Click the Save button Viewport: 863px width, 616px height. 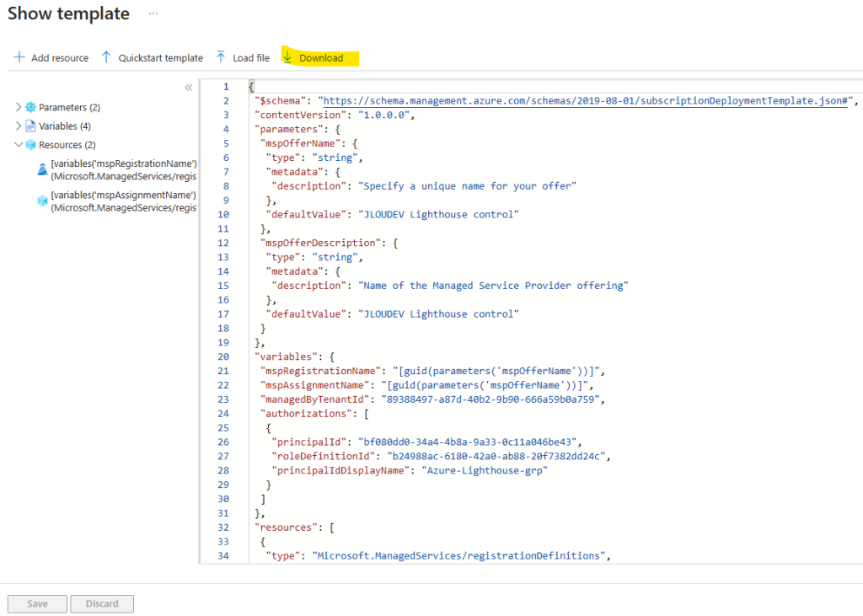[37, 604]
